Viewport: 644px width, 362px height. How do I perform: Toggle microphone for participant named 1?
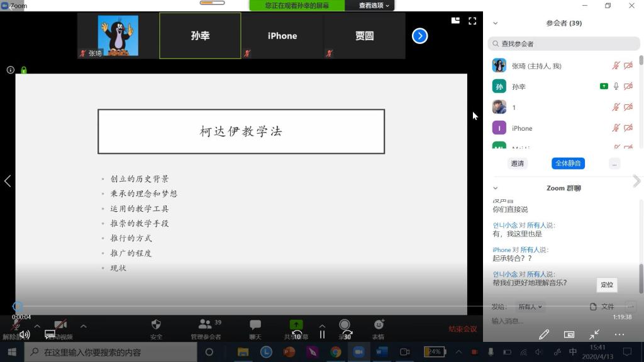click(x=616, y=107)
